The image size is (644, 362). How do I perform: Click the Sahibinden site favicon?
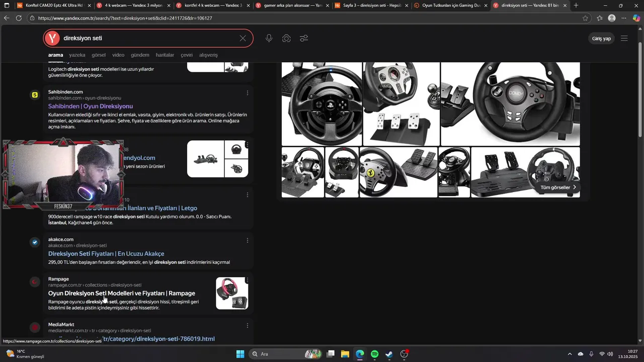[35, 95]
